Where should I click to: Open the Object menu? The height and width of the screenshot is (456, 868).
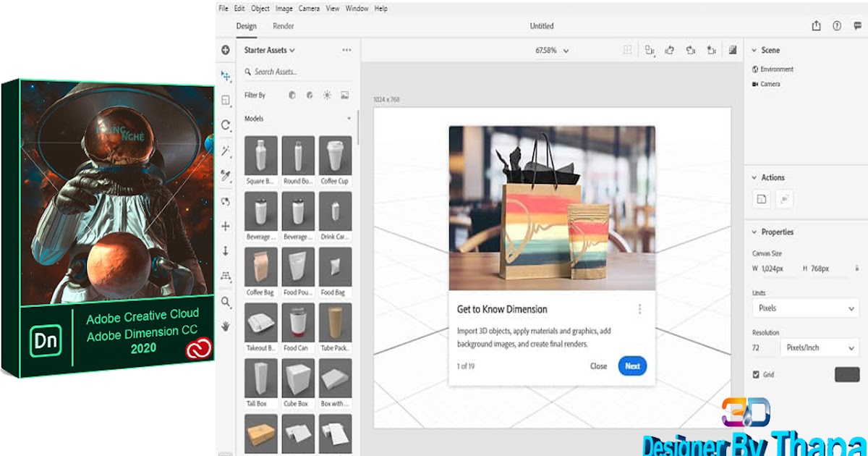260,8
